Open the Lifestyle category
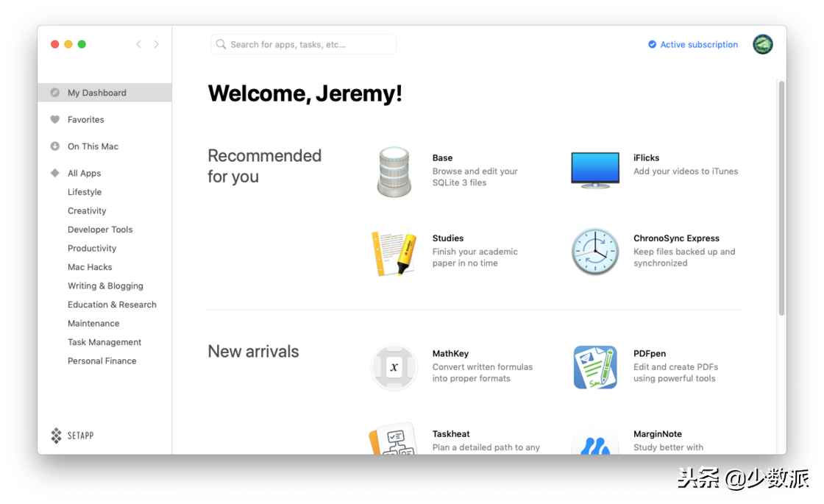This screenshot has height=504, width=824. click(x=85, y=192)
